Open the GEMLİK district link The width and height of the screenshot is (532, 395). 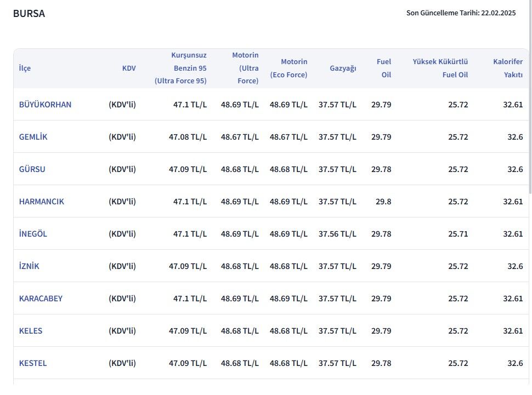33,136
